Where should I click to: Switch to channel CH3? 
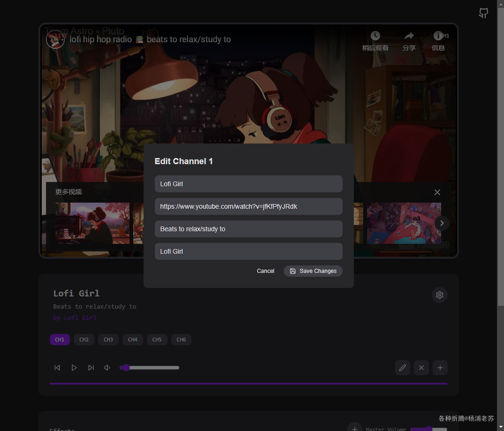[108, 340]
